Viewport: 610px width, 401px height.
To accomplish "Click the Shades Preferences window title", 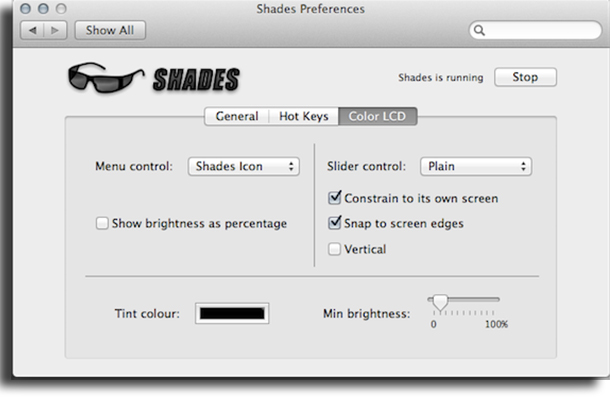I will pyautogui.click(x=310, y=9).
